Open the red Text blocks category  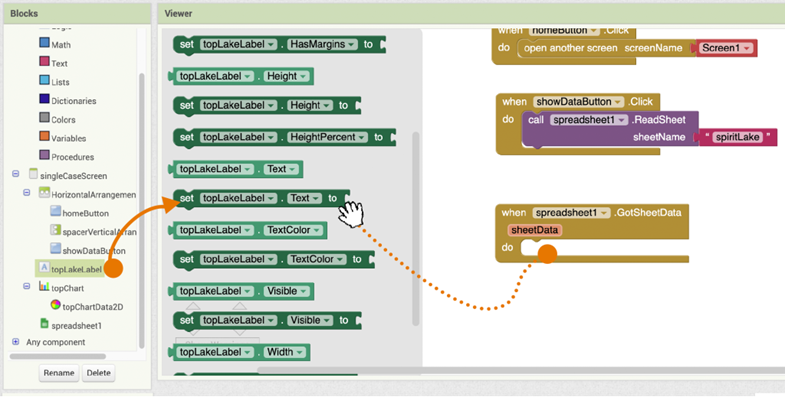click(x=54, y=63)
